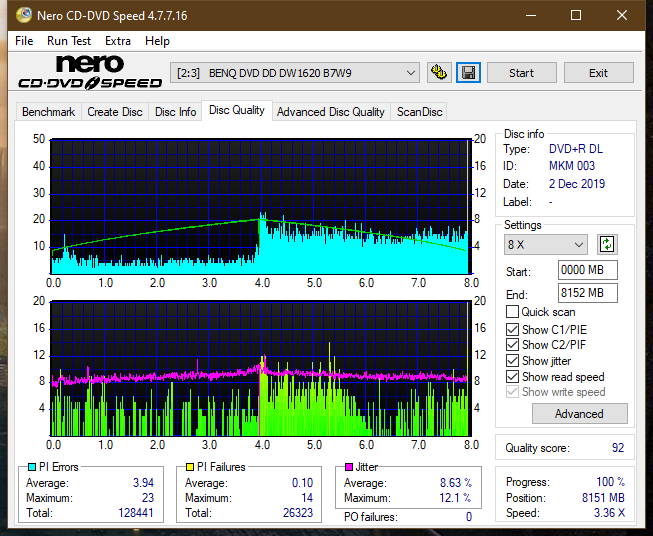Click the disabled Show write speed checkbox
This screenshot has width=653, height=536.
point(512,392)
